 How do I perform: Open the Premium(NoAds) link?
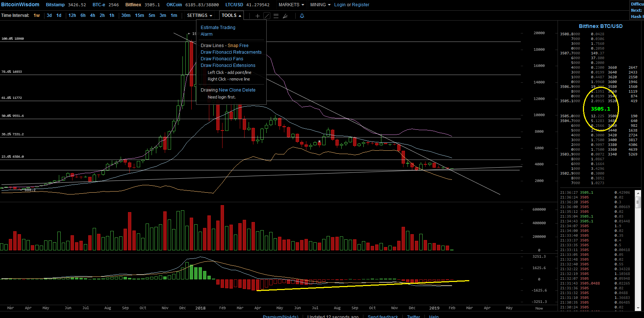281,317
